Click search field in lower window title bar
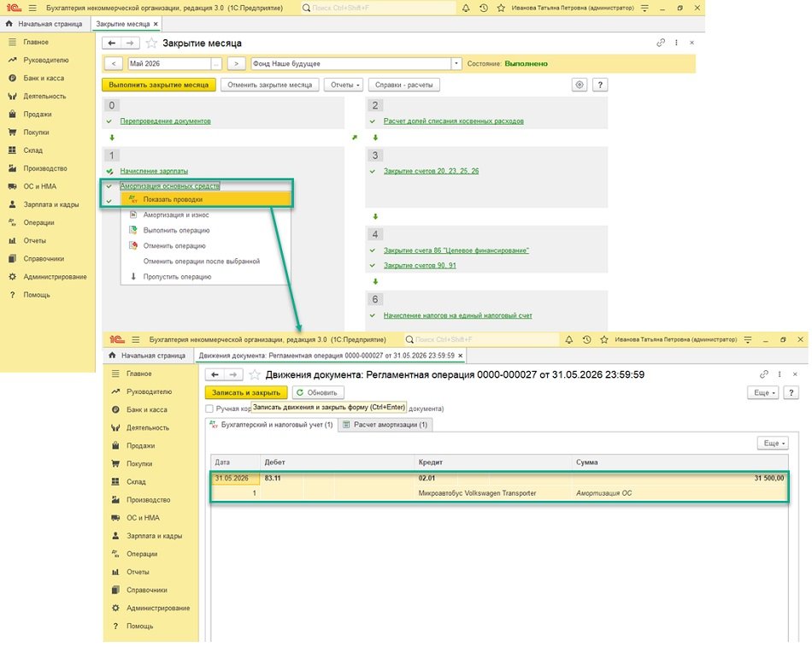 pos(481,340)
